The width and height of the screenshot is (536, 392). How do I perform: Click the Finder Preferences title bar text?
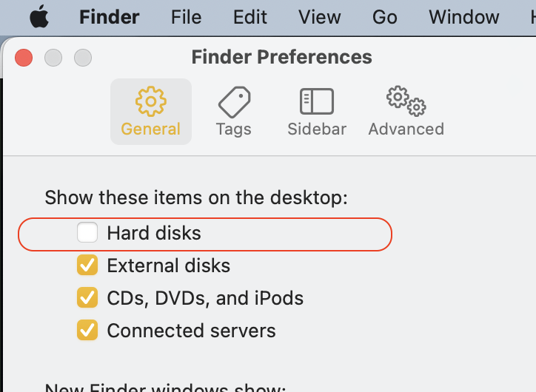coord(281,57)
